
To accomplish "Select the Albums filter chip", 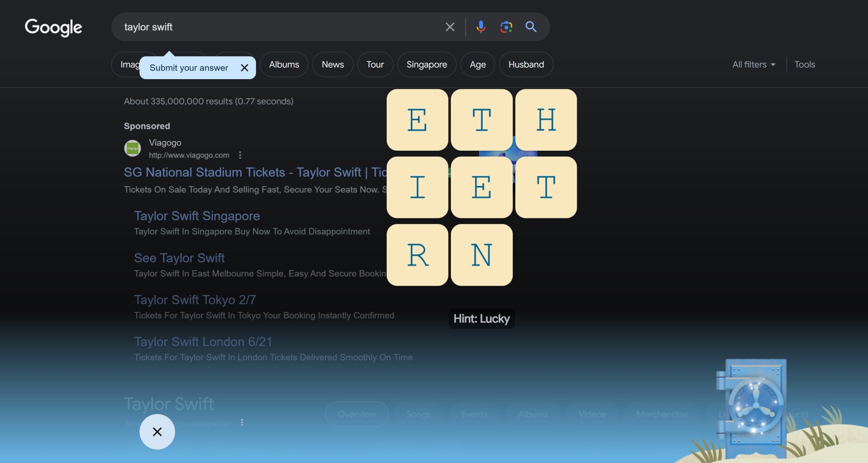I will (284, 65).
